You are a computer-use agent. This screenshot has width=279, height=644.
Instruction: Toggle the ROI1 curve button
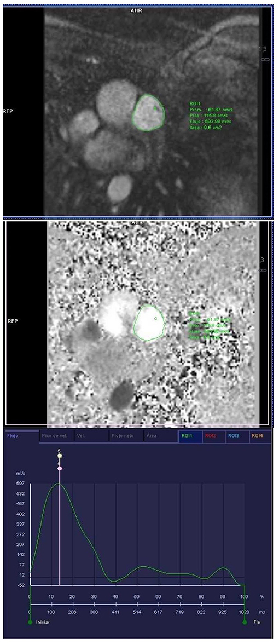pos(190,436)
